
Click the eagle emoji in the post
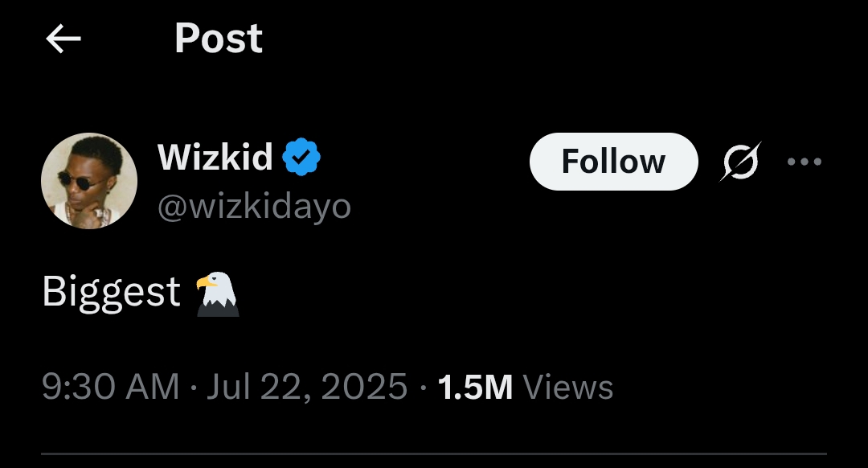click(x=218, y=294)
